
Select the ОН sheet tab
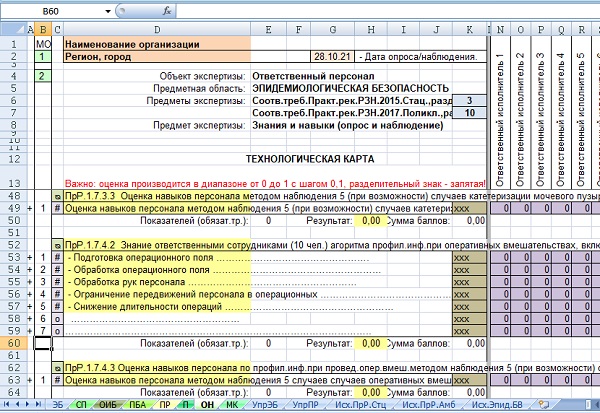(x=207, y=404)
